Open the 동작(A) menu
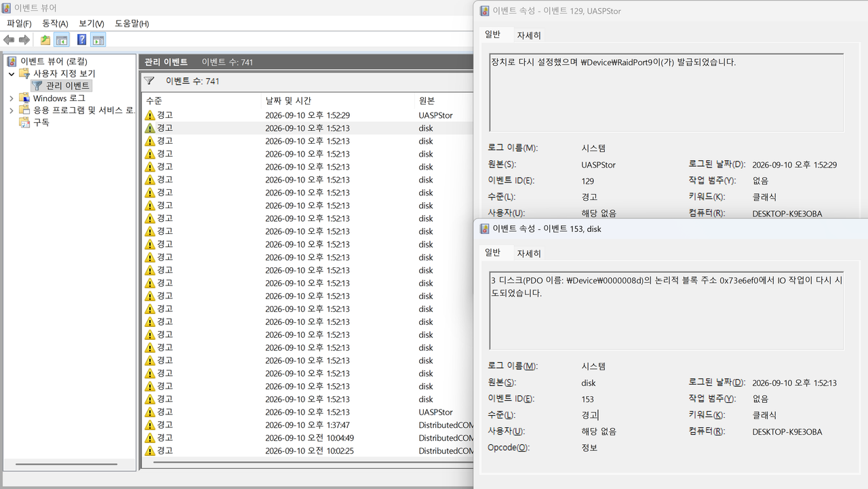The width and height of the screenshot is (868, 489). pos(55,24)
